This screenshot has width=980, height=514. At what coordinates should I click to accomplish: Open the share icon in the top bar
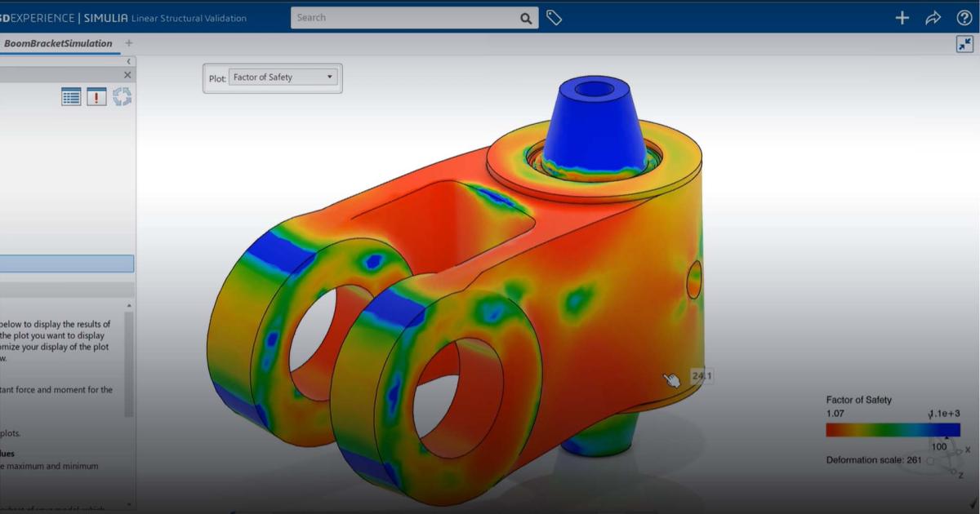point(933,17)
